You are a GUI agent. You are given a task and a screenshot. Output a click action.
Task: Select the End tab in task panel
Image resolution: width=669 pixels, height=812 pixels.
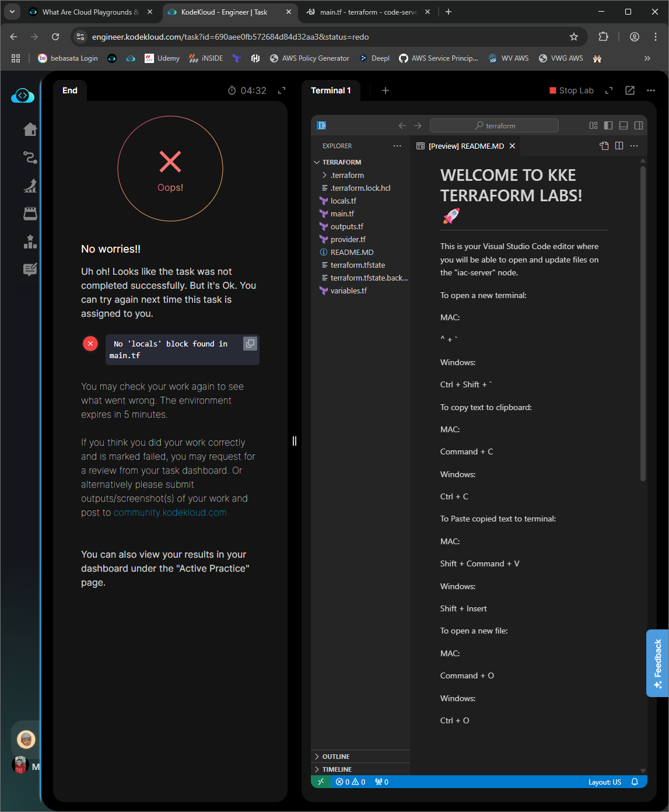pos(70,90)
